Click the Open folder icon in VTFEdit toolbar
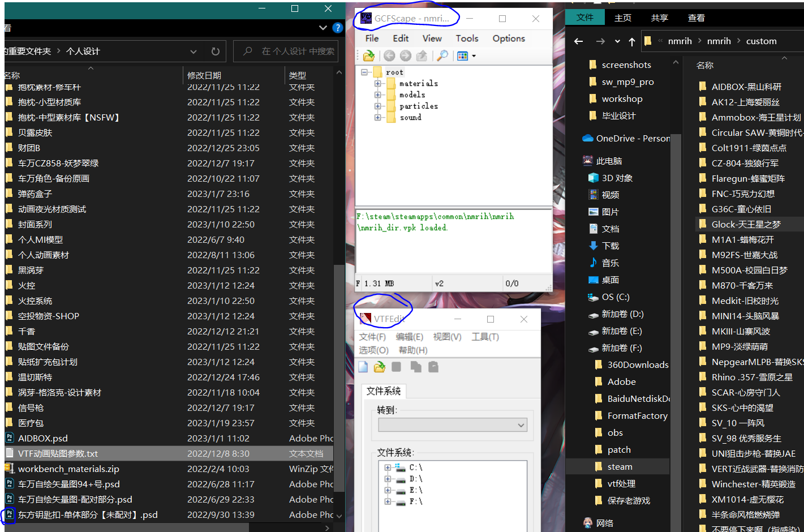Screen dimensions: 804x532 [x=380, y=367]
